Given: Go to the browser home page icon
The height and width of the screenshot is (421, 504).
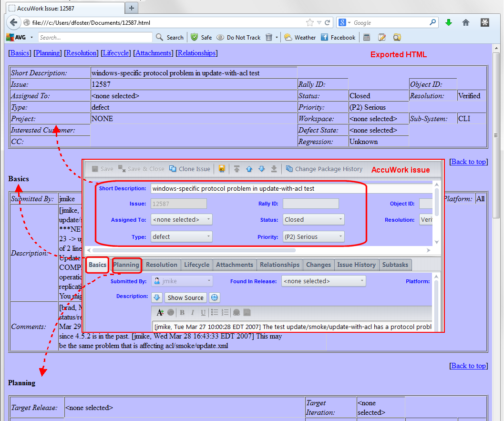Looking at the screenshot, I should pos(466,22).
